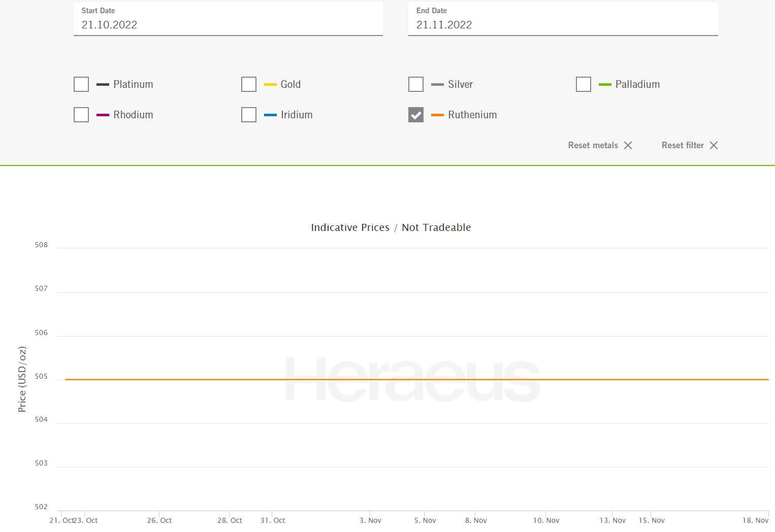Tick the Platinum checkbox
The image size is (775, 532).
point(81,84)
